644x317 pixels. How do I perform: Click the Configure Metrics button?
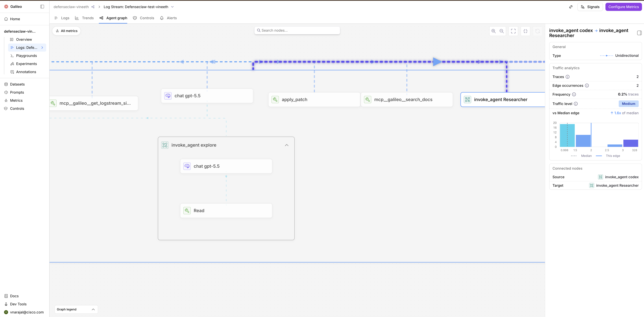click(x=624, y=7)
